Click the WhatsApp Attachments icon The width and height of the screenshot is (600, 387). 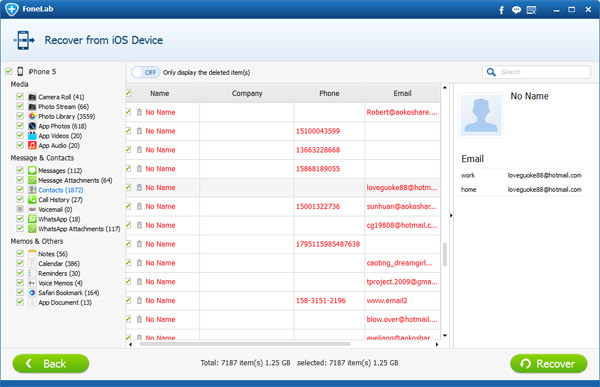pyautogui.click(x=32, y=229)
